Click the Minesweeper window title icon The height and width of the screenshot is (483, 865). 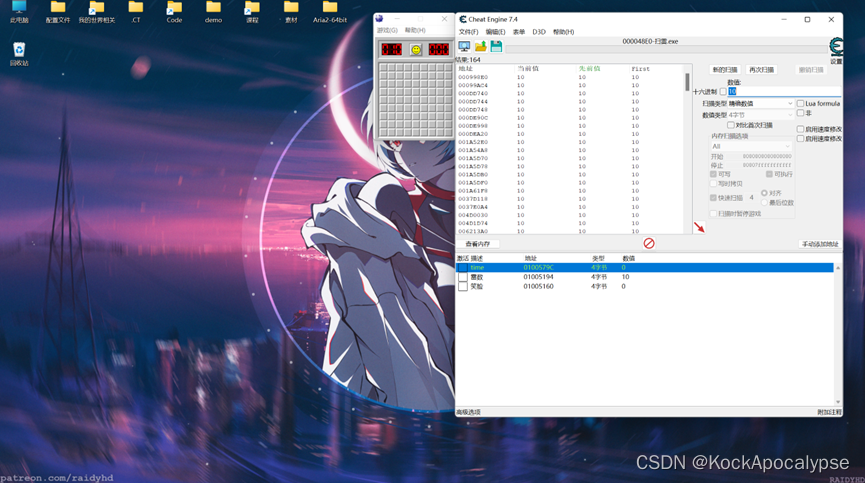[380, 19]
